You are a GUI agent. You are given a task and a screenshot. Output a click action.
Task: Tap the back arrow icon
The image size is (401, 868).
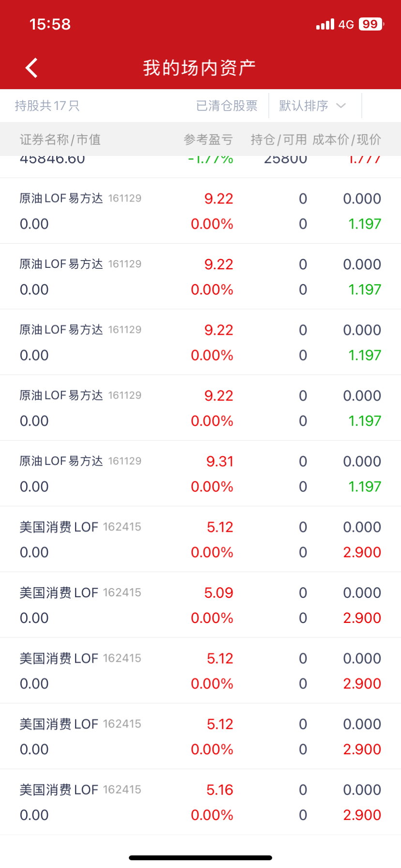[32, 68]
